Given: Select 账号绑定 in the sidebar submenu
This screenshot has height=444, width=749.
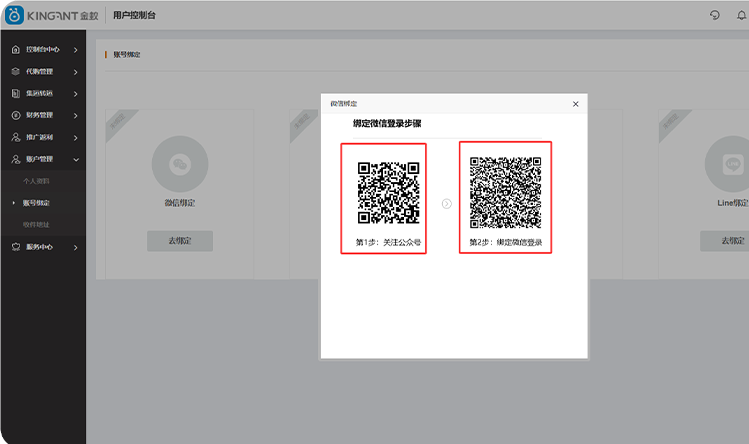Looking at the screenshot, I should [36, 203].
